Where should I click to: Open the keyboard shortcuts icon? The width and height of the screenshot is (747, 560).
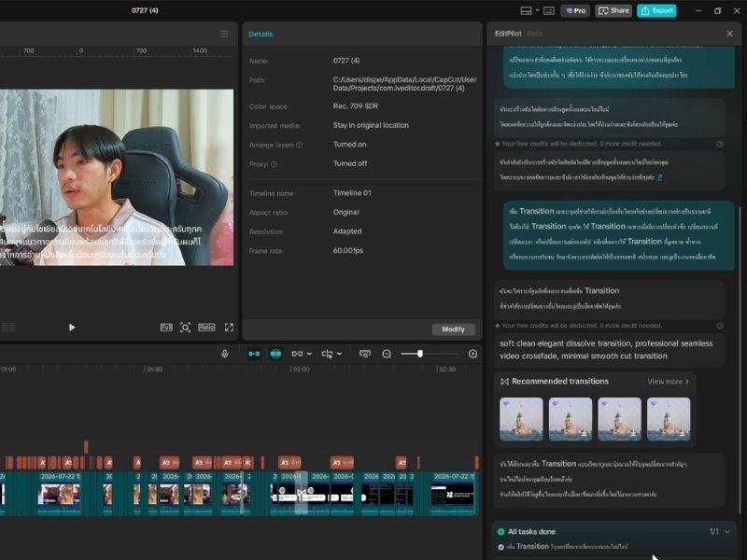549,10
